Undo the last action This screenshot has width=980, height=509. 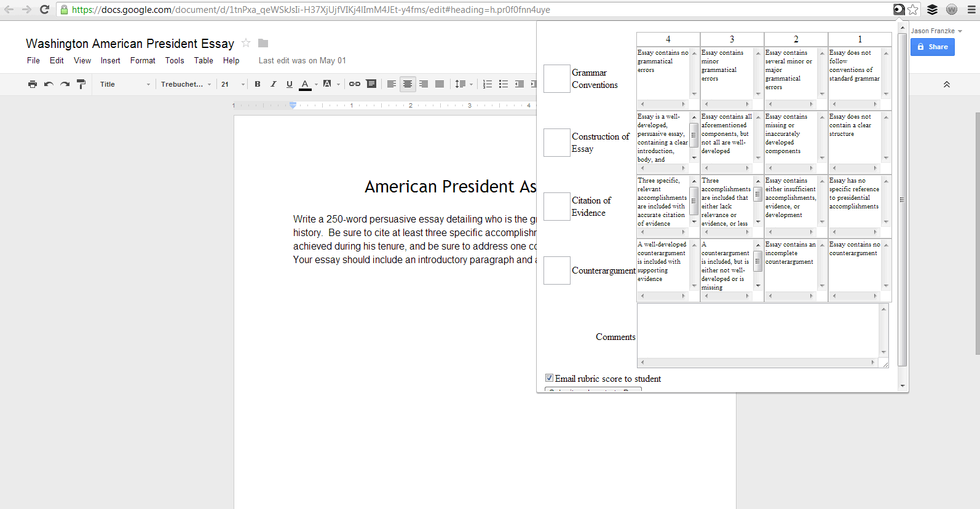click(49, 84)
